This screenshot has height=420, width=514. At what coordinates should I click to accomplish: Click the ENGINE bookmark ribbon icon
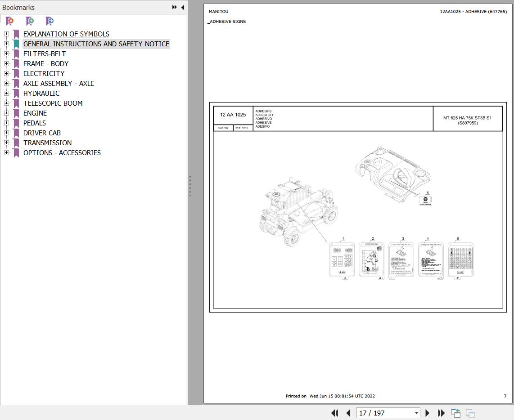[x=16, y=113]
